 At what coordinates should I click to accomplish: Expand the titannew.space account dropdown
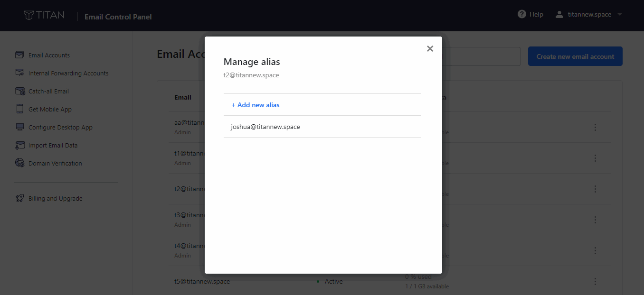tap(589, 14)
